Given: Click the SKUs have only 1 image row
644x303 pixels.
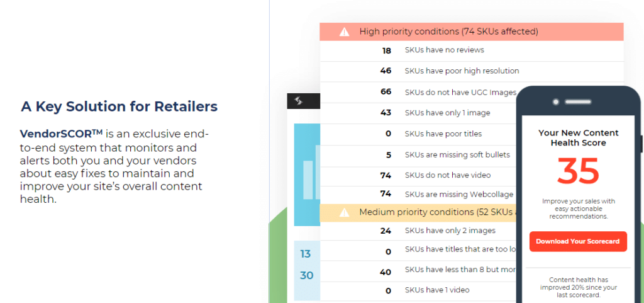Looking at the screenshot, I should (x=418, y=113).
